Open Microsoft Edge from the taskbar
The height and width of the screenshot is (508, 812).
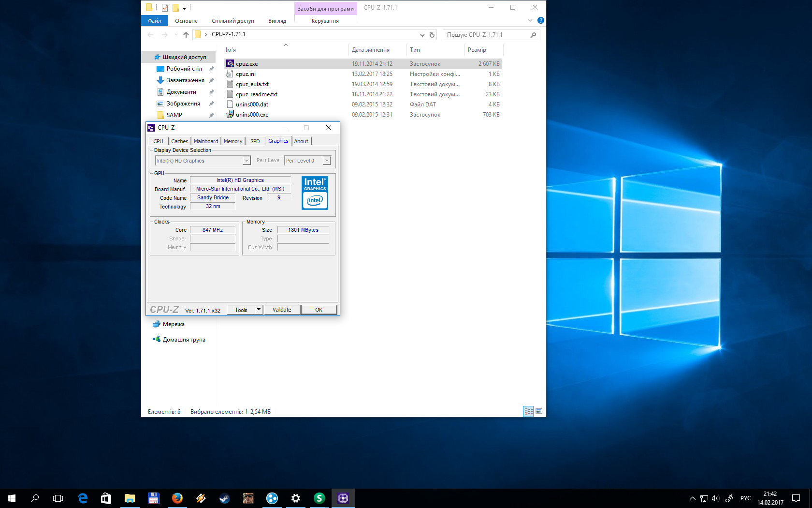pos(83,498)
